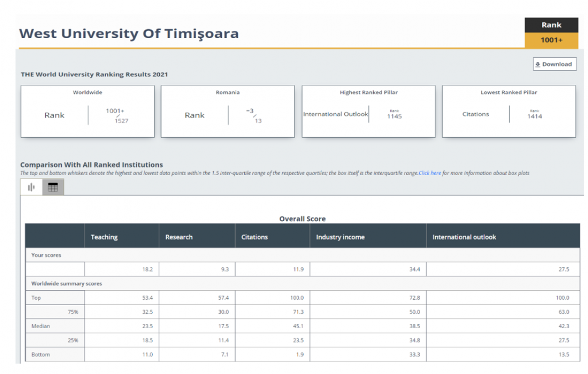The height and width of the screenshot is (374, 588).
Task: Click Citations pillar rank 1414
Action: [535, 116]
